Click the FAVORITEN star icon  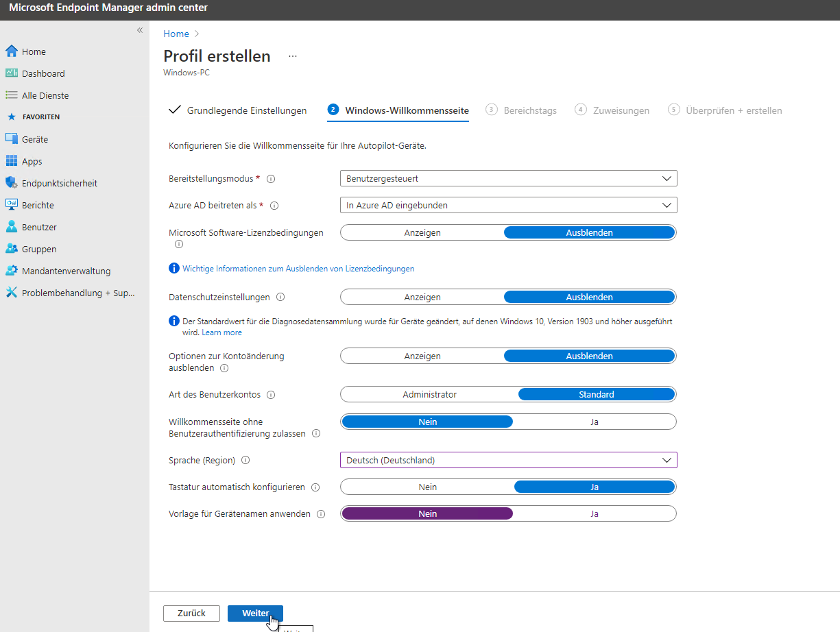[x=11, y=117]
